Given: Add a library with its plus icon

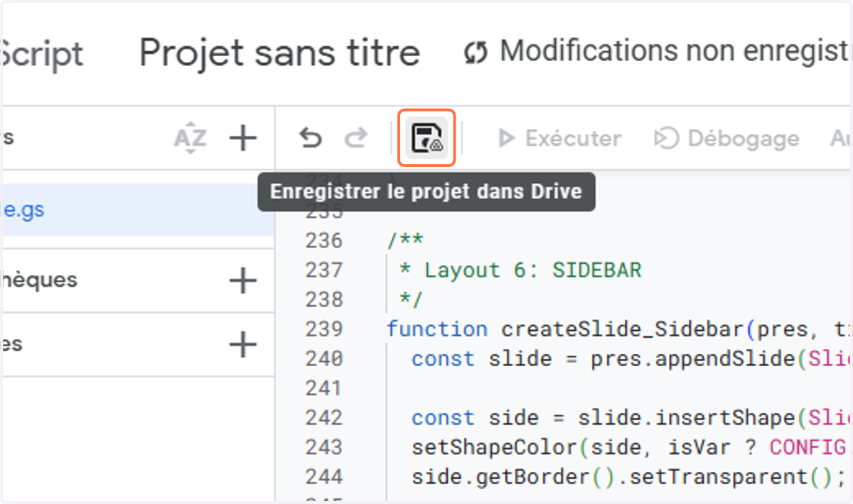Looking at the screenshot, I should point(243,281).
